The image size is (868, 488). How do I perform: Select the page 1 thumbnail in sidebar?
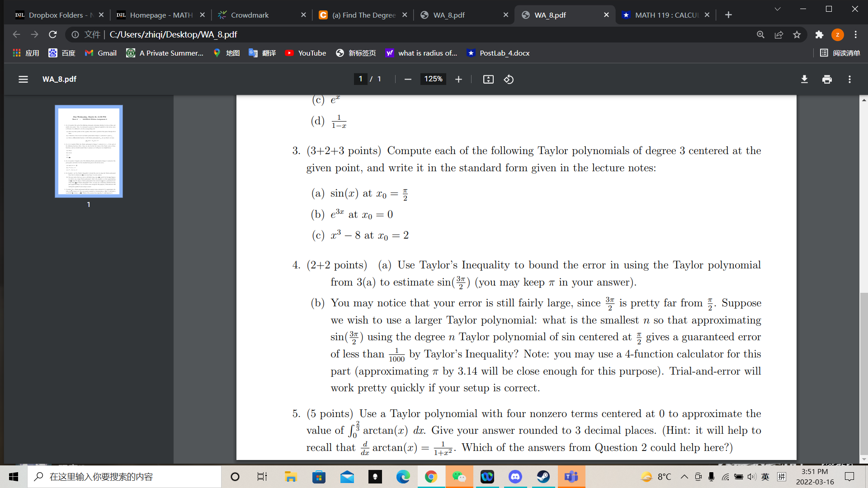pyautogui.click(x=89, y=151)
